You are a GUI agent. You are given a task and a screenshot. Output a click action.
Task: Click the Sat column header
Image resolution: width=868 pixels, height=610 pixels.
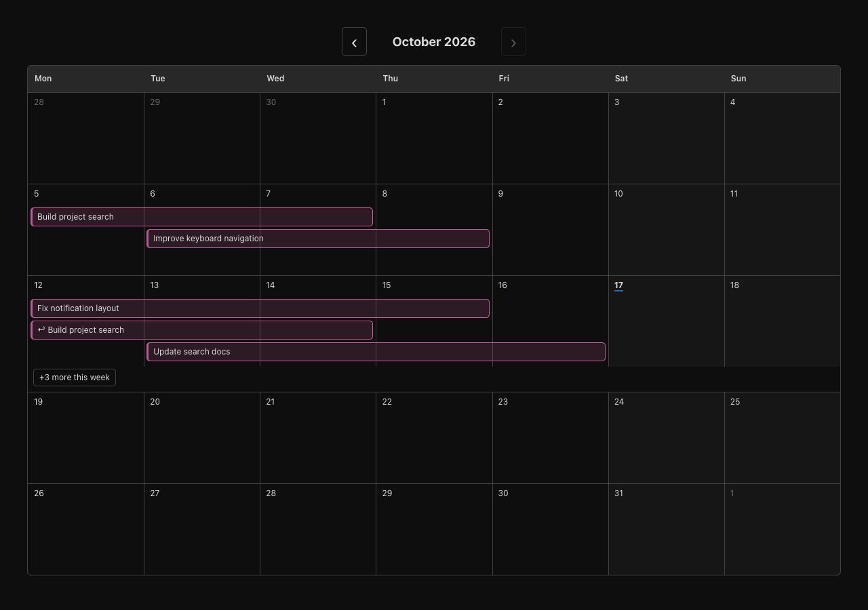(621, 79)
